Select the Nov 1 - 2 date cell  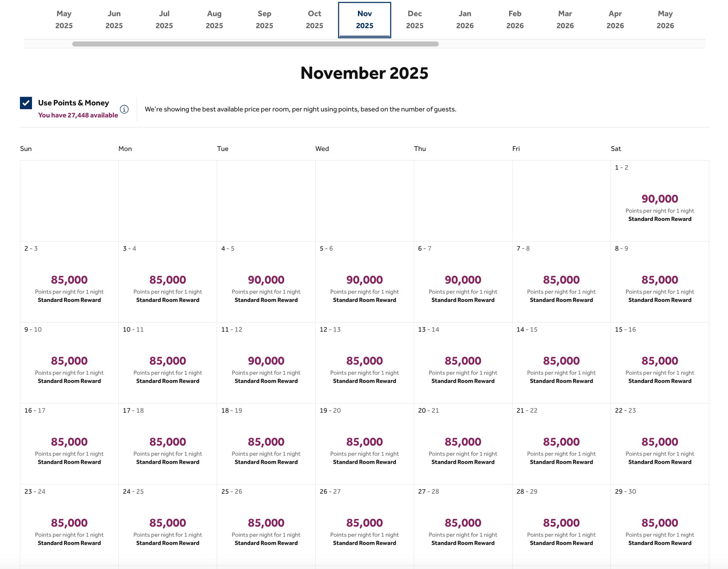point(660,201)
